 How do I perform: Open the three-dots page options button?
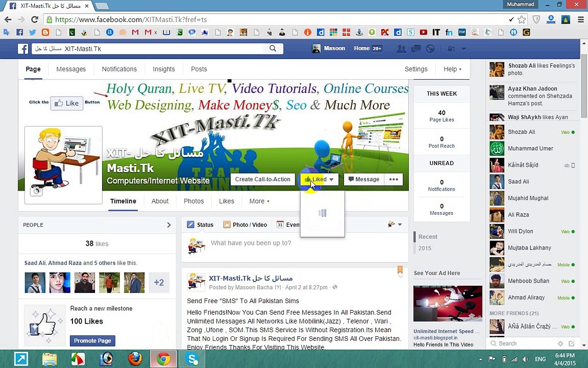[x=394, y=179]
